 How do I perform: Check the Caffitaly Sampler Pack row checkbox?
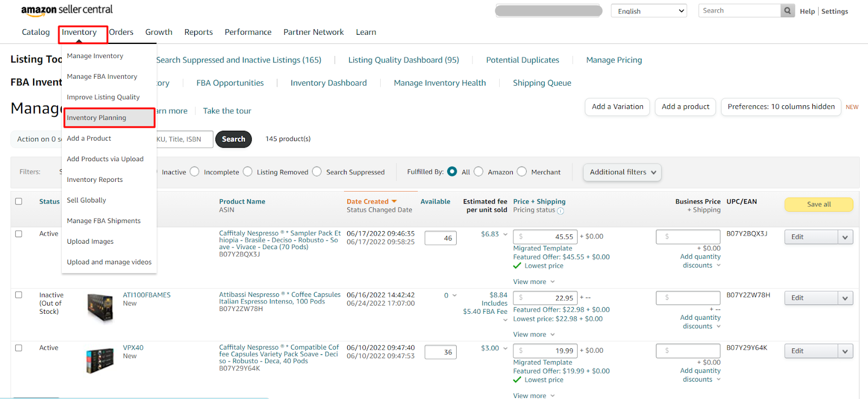[x=18, y=234]
